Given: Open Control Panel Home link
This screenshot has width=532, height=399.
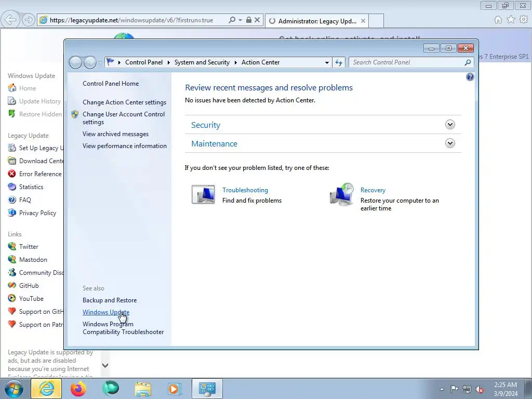Looking at the screenshot, I should click(111, 84).
